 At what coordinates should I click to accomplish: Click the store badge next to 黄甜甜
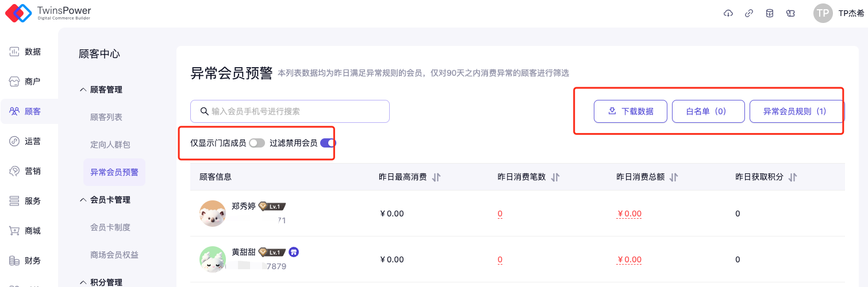click(x=294, y=252)
